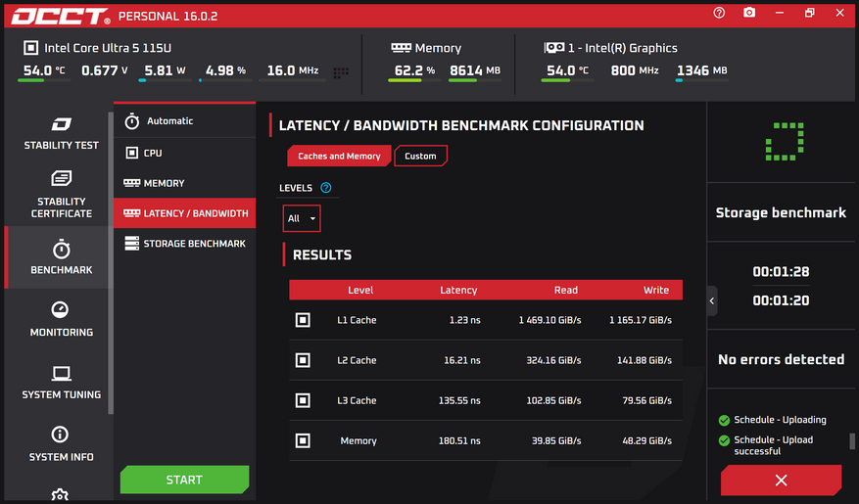Click the Write column header

click(x=655, y=290)
